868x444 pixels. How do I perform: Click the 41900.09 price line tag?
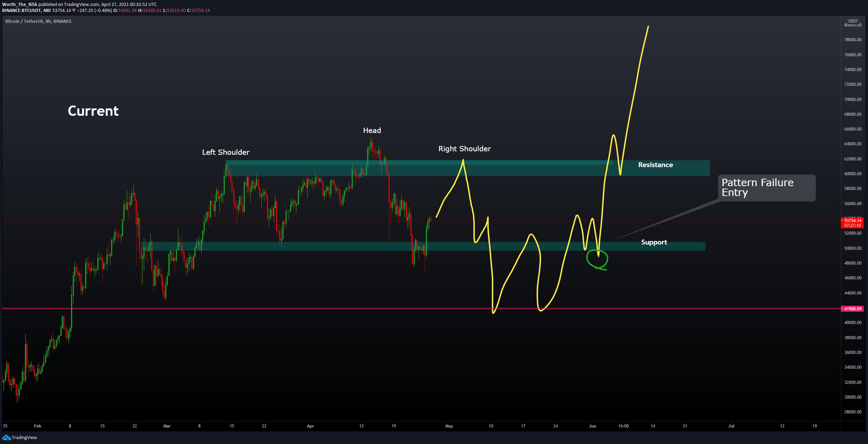tap(853, 309)
